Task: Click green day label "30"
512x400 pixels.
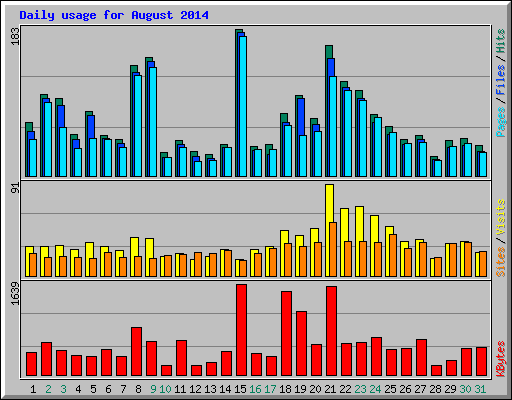Action: pyautogui.click(x=465, y=389)
